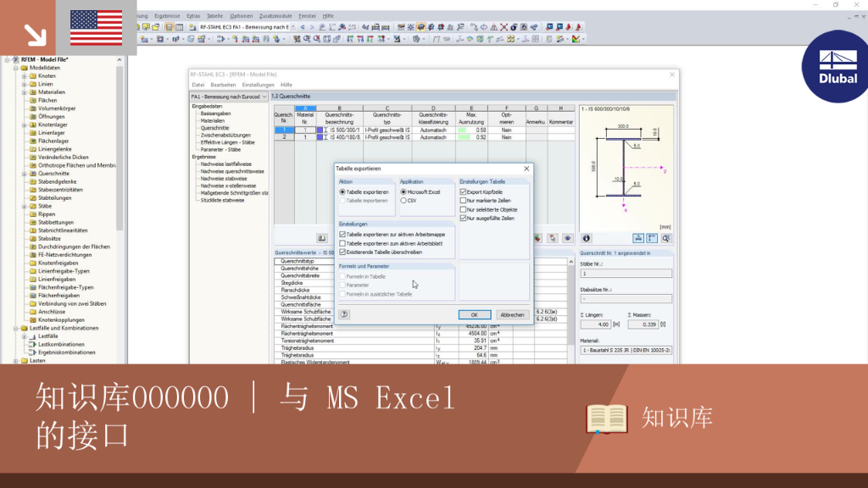
Task: Click the Abbrechen button
Action: tap(512, 315)
